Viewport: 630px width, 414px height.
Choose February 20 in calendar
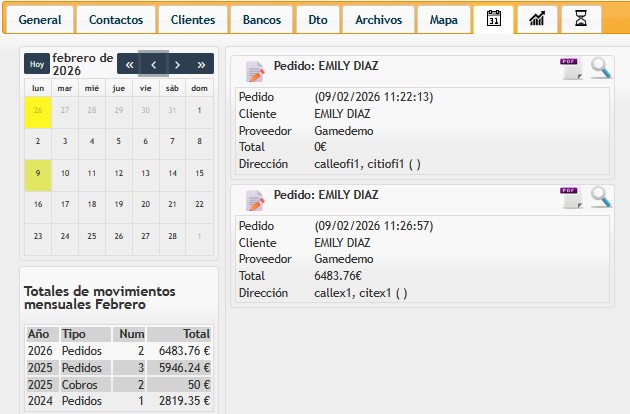[x=145, y=207]
